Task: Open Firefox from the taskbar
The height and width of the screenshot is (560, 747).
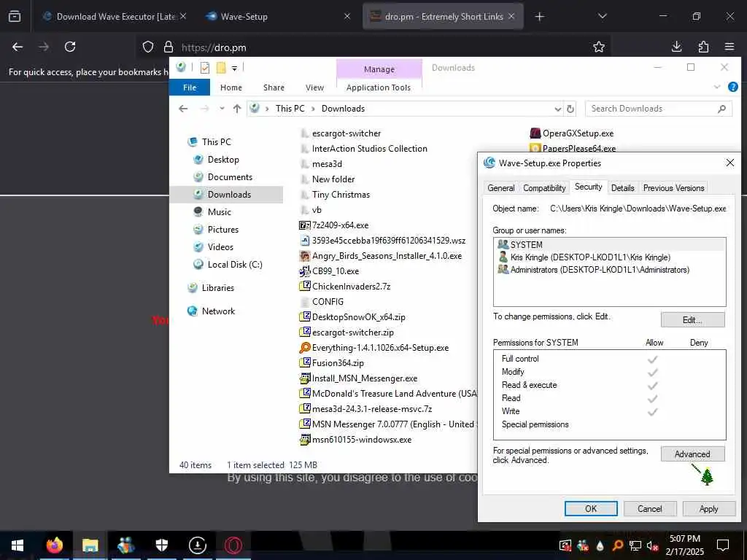Action: click(54, 545)
